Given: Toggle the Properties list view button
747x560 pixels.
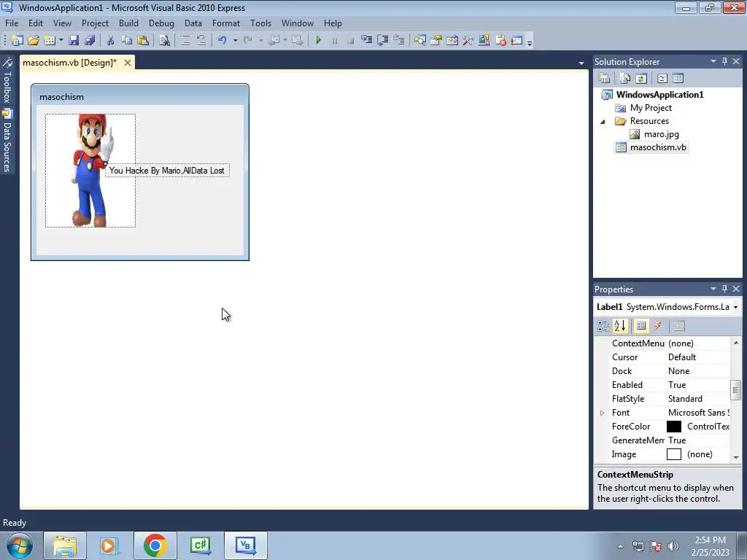Looking at the screenshot, I should pyautogui.click(x=641, y=326).
